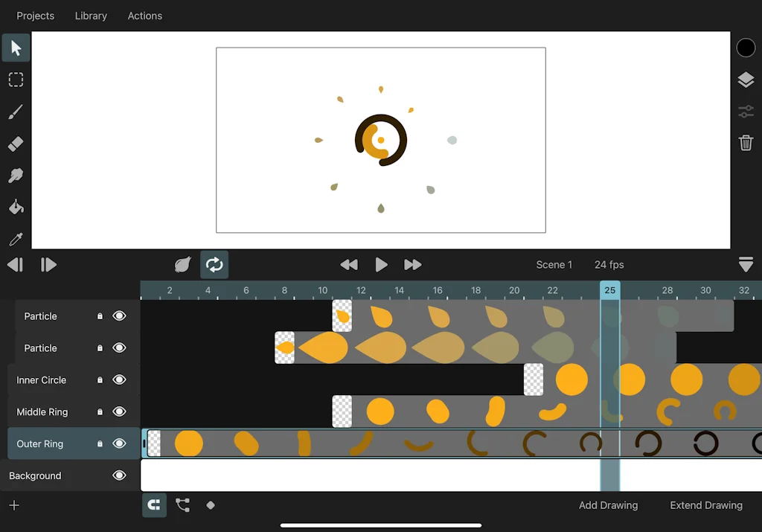Screen dimensions: 762x532
Task: Change the 24 fps setting
Action: 609,265
